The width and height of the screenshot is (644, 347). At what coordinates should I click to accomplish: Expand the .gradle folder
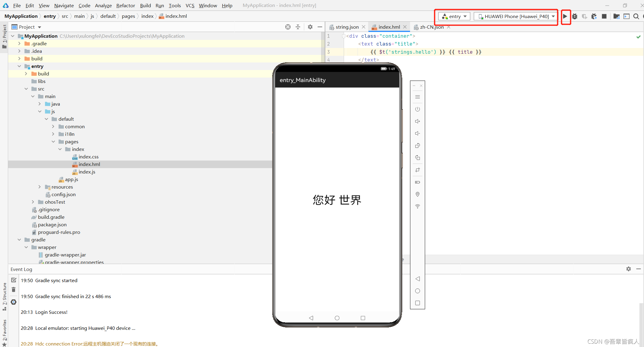[x=19, y=43]
